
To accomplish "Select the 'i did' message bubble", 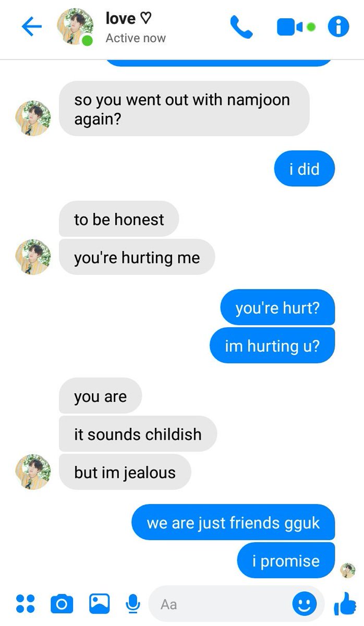I will coord(305,168).
